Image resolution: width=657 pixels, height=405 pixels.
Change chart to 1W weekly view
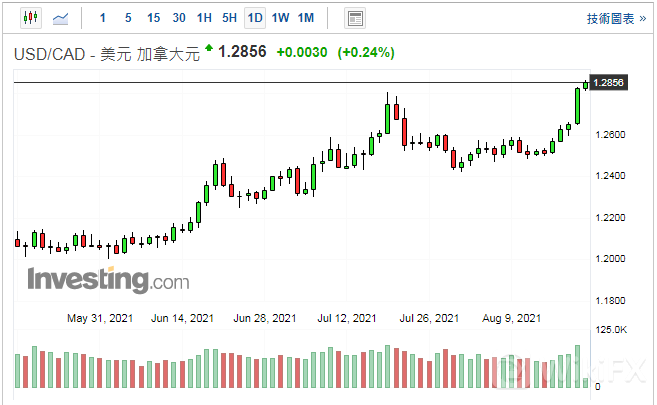tap(280, 18)
